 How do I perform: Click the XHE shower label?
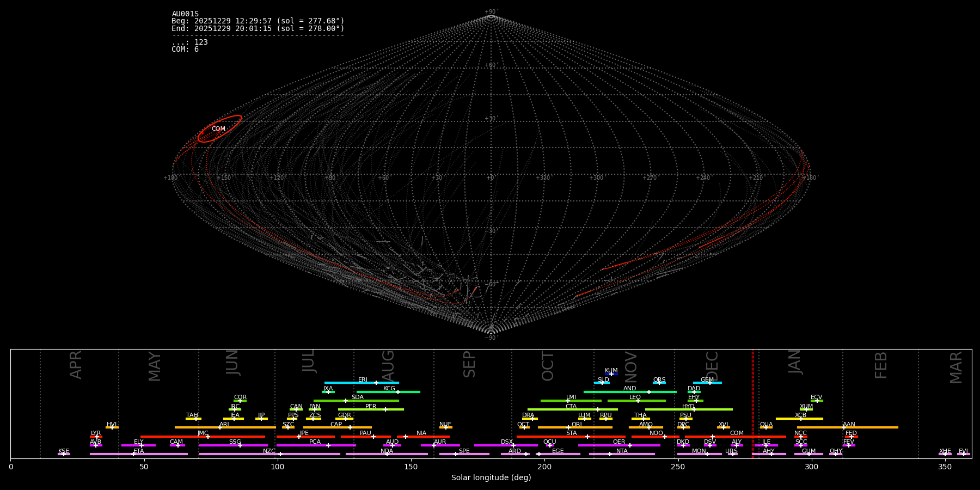point(945,451)
